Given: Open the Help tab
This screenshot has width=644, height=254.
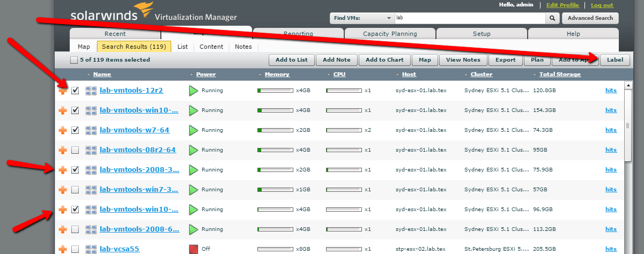Looking at the screenshot, I should 573,34.
